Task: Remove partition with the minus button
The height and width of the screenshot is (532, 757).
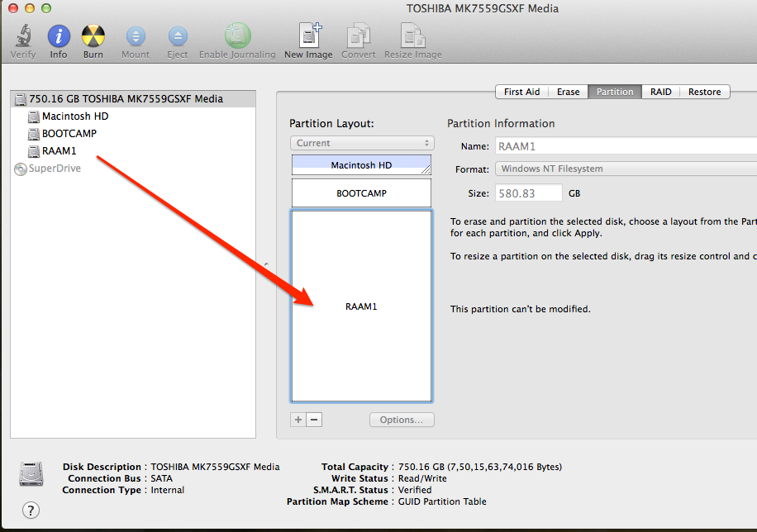Action: tap(314, 420)
